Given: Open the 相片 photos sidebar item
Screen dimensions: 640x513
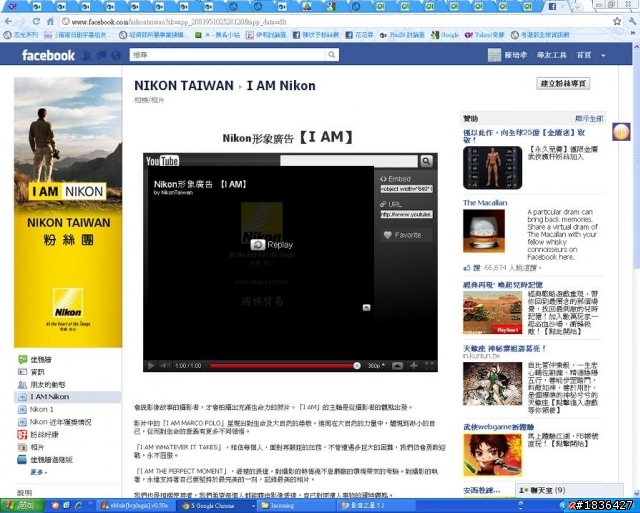Looking at the screenshot, I should coord(37,447).
